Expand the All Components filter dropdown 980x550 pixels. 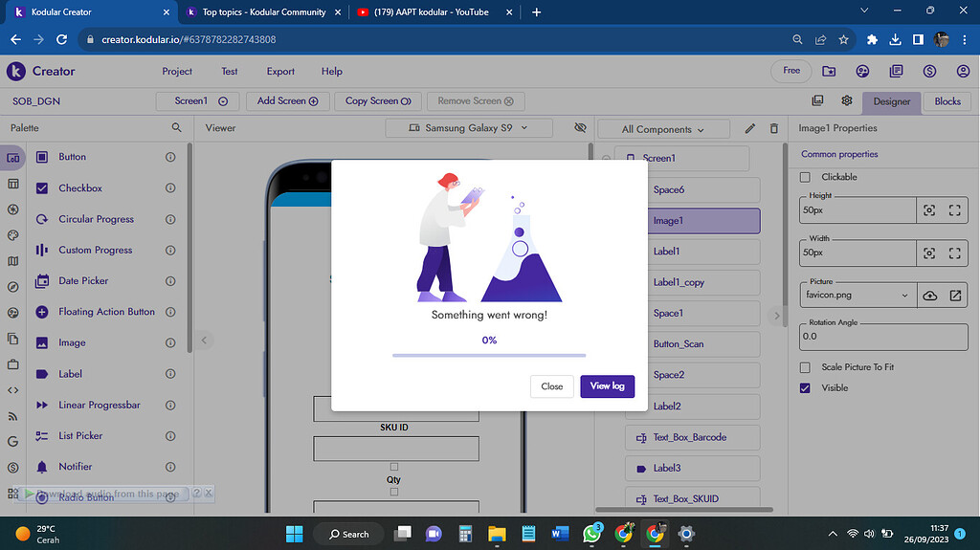pos(662,129)
